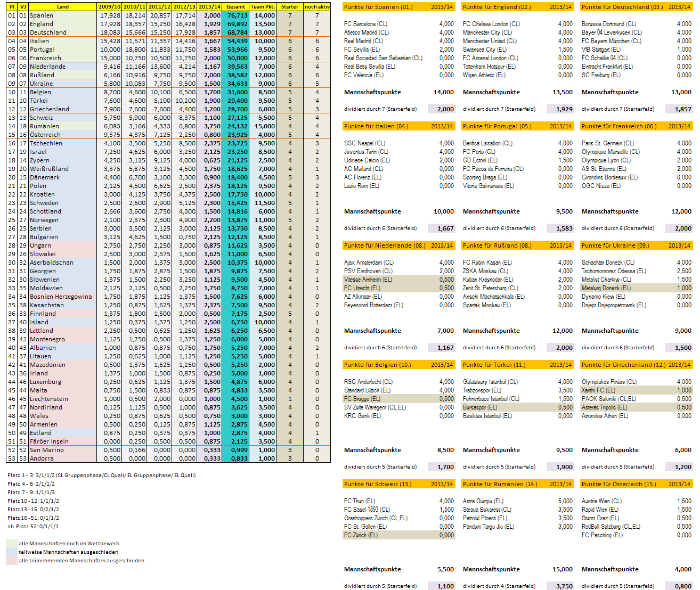Select the 'Platz 1 - 3' allocation note

coord(102,476)
